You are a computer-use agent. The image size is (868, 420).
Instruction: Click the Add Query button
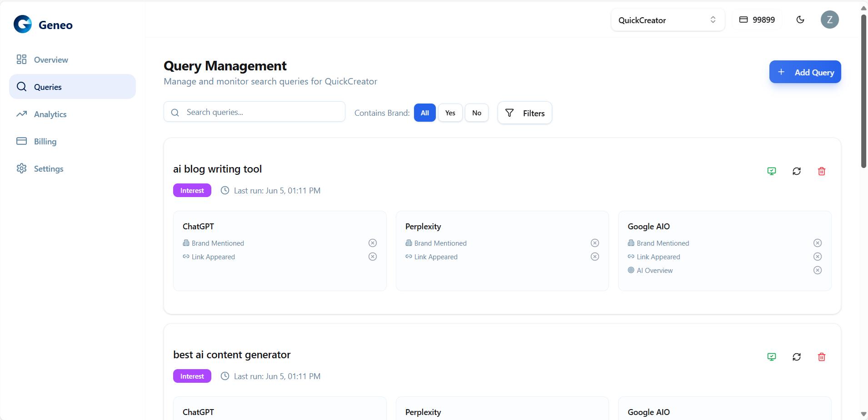[805, 72]
